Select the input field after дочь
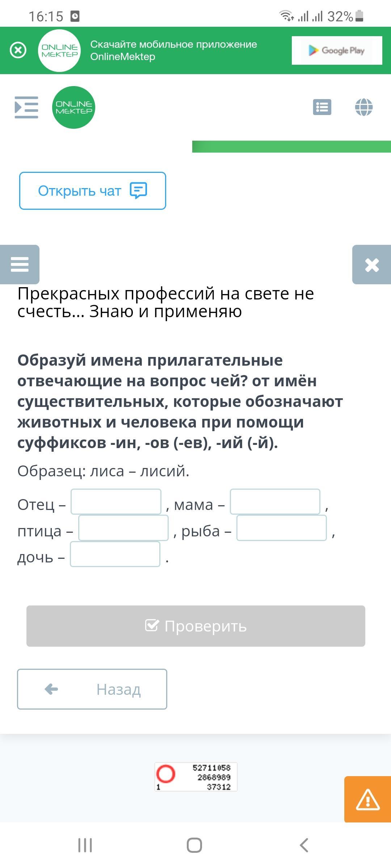The width and height of the screenshot is (391, 868). click(x=115, y=554)
